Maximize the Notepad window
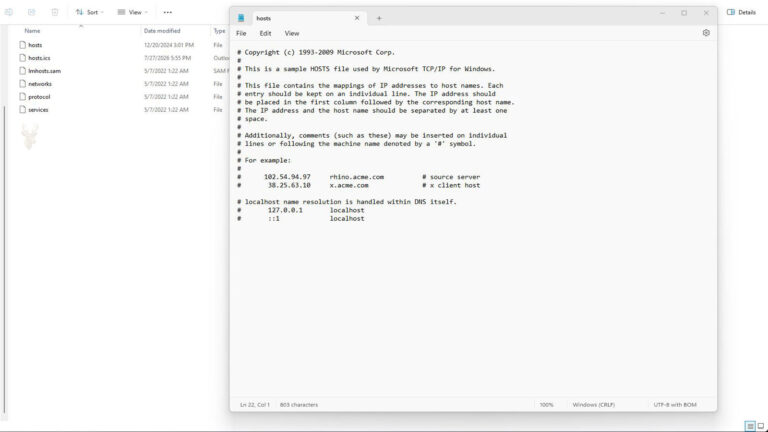 (x=684, y=13)
